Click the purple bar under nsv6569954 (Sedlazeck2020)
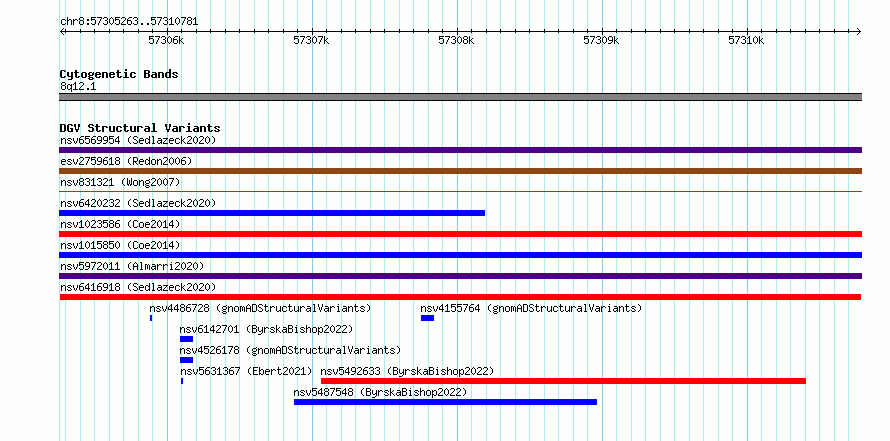890x441 pixels. pyautogui.click(x=460, y=150)
